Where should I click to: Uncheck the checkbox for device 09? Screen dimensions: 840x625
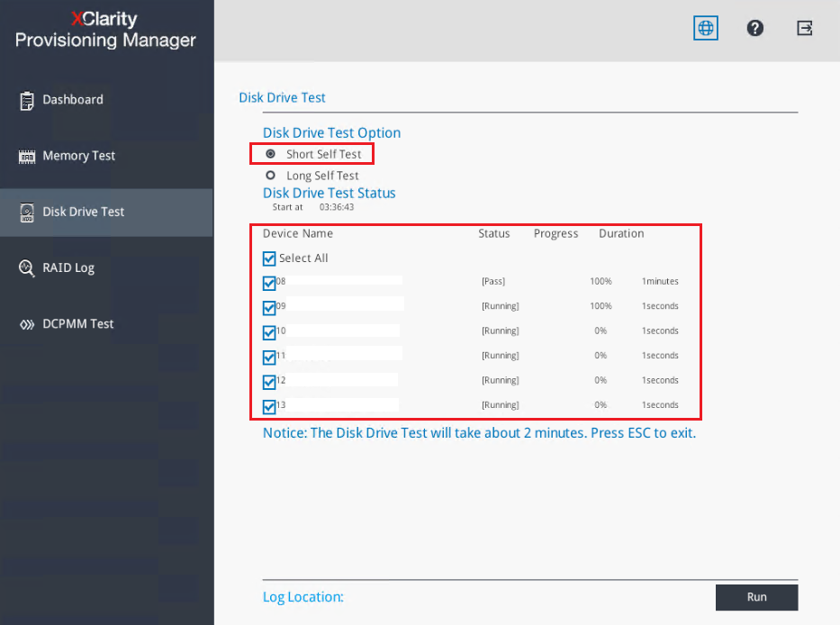[x=269, y=308]
